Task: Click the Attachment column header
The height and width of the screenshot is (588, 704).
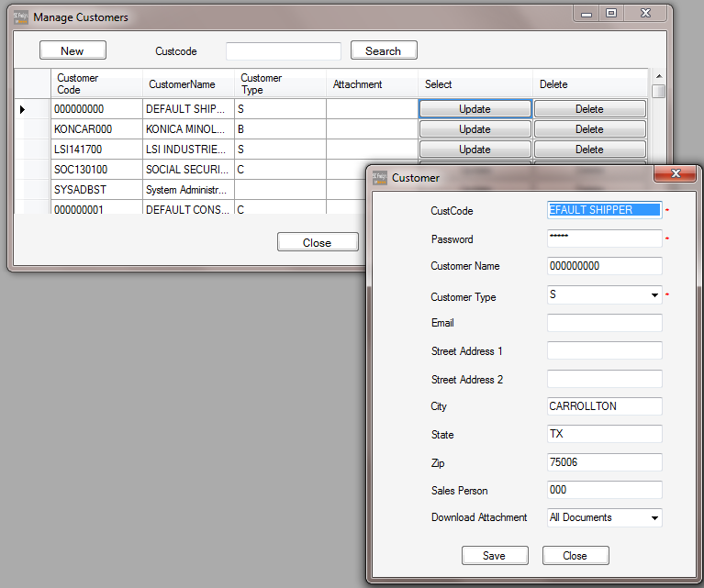Action: coord(373,84)
